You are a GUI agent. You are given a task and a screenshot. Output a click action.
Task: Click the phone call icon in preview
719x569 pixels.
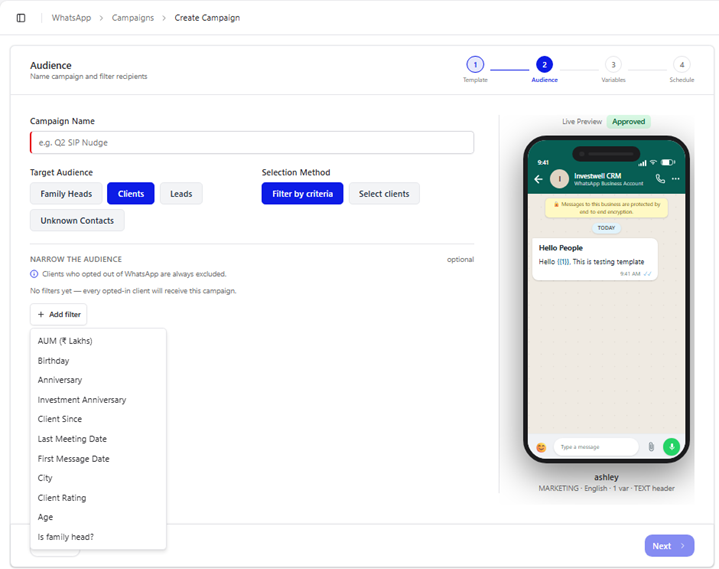pos(660,179)
